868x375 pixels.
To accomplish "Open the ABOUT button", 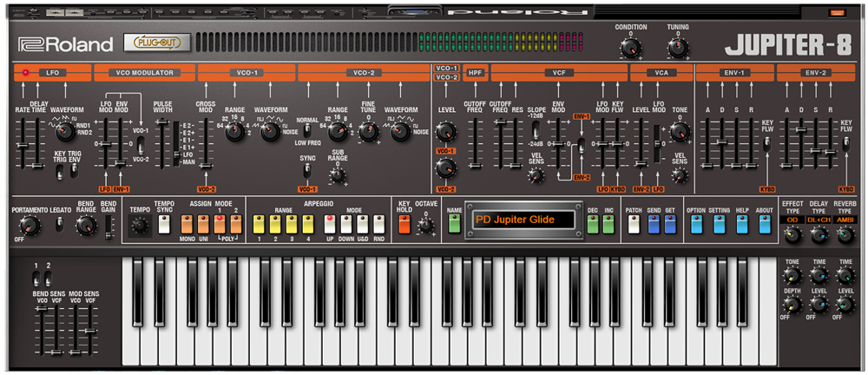I will point(765,224).
